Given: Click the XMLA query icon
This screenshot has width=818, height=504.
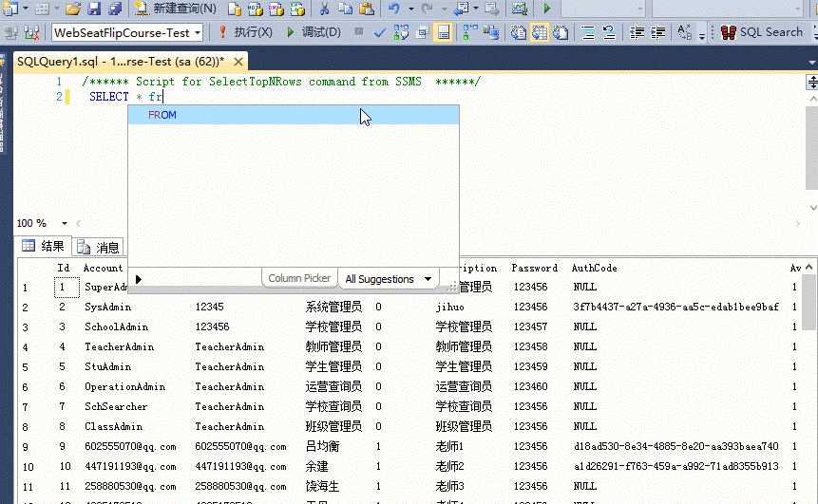Looking at the screenshot, I should [x=296, y=9].
